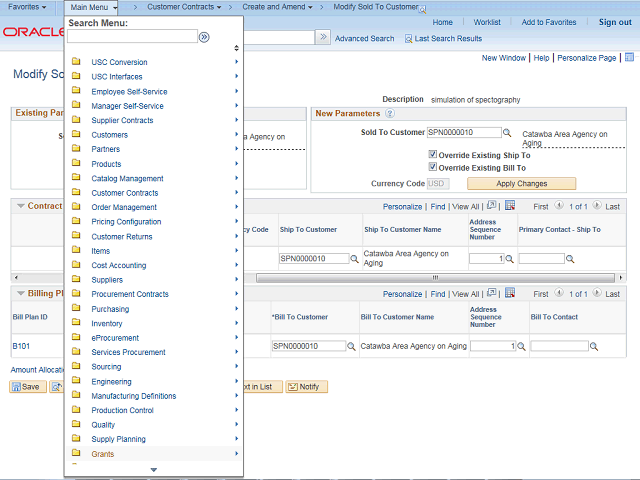Click the Bill To Contact lookup icon
Viewport: 640px width, 480px height.
click(x=594, y=347)
